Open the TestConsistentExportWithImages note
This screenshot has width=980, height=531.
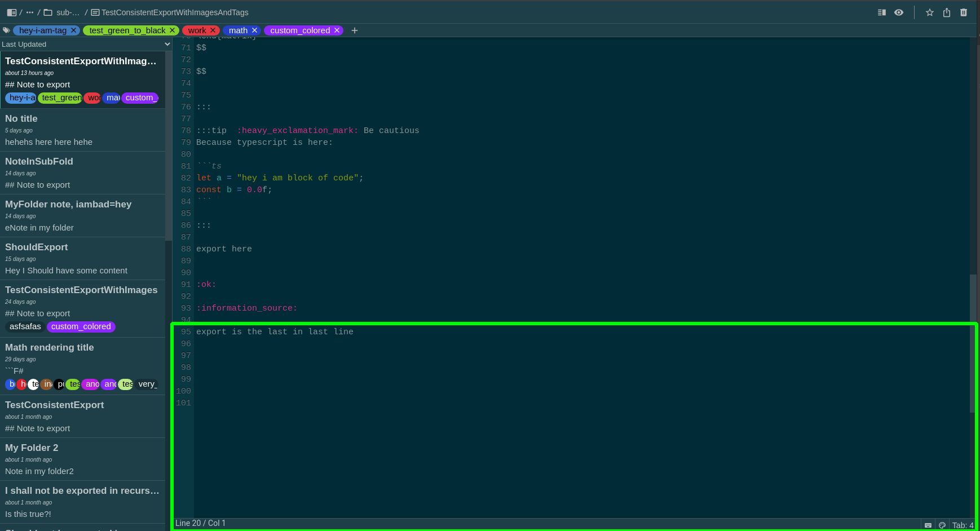click(82, 308)
